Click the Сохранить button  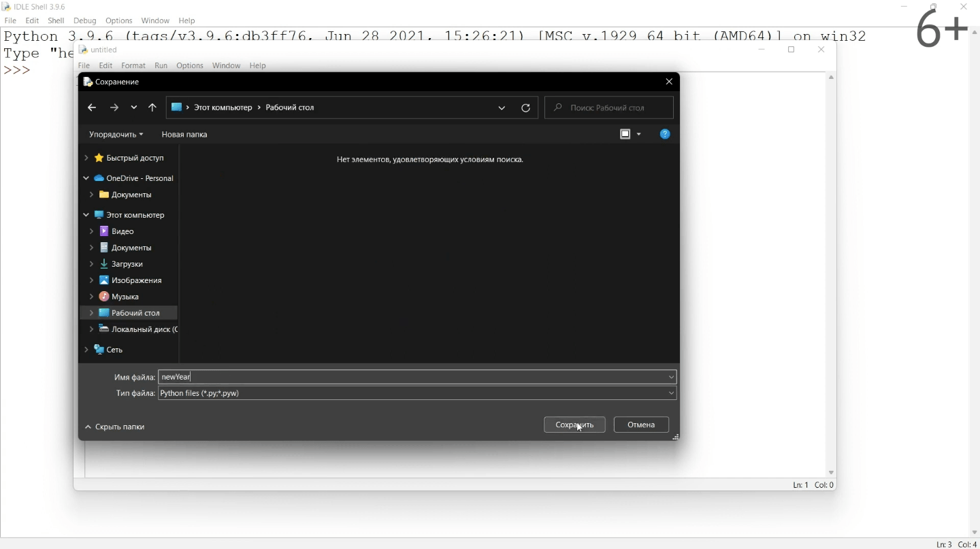(x=575, y=425)
